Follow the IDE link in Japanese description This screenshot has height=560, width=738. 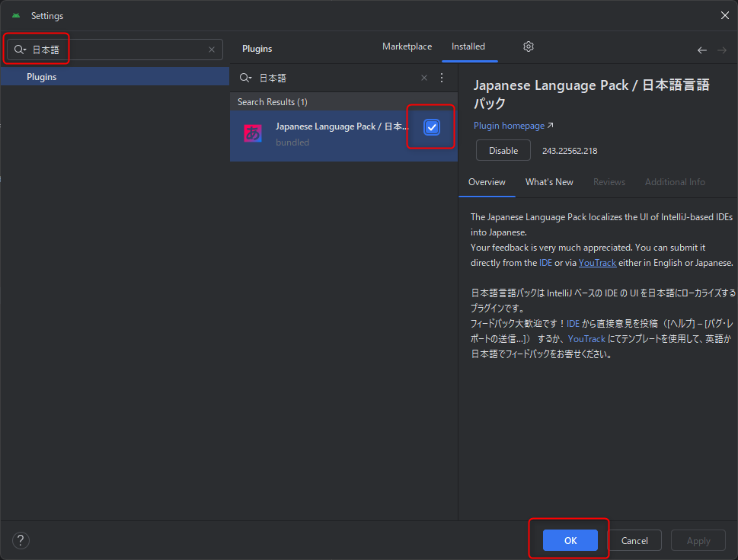click(573, 324)
